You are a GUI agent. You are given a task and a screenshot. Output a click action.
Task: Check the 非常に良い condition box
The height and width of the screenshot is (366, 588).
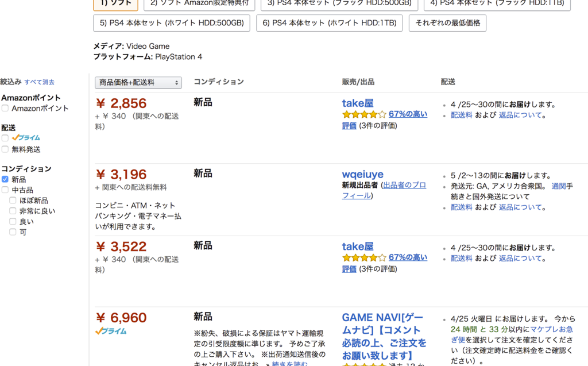(x=13, y=211)
